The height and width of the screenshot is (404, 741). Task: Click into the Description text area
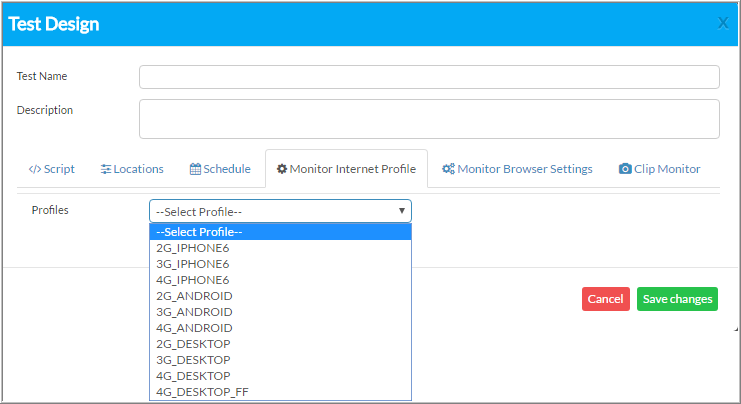[429, 119]
